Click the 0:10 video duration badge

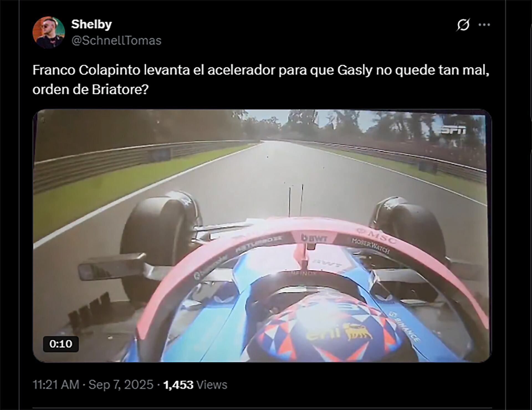pyautogui.click(x=61, y=344)
